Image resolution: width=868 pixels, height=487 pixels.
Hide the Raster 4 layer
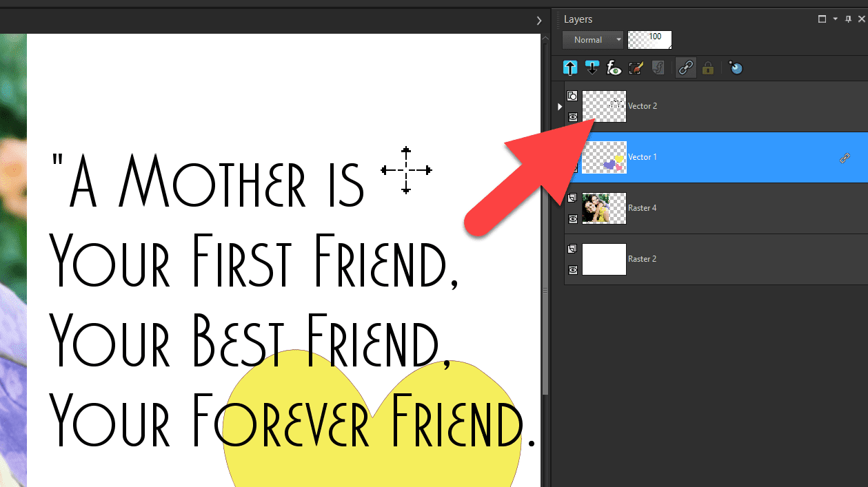(x=572, y=218)
